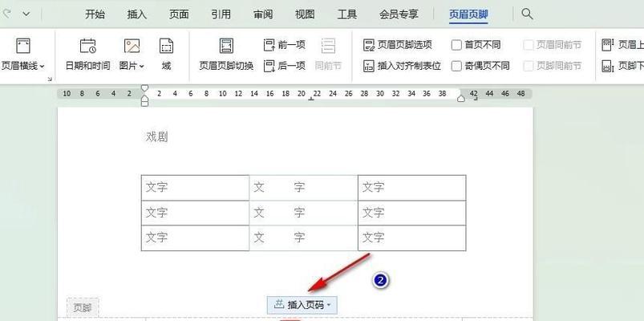Open the quick access toolbar dropdown chevron

click(x=26, y=14)
